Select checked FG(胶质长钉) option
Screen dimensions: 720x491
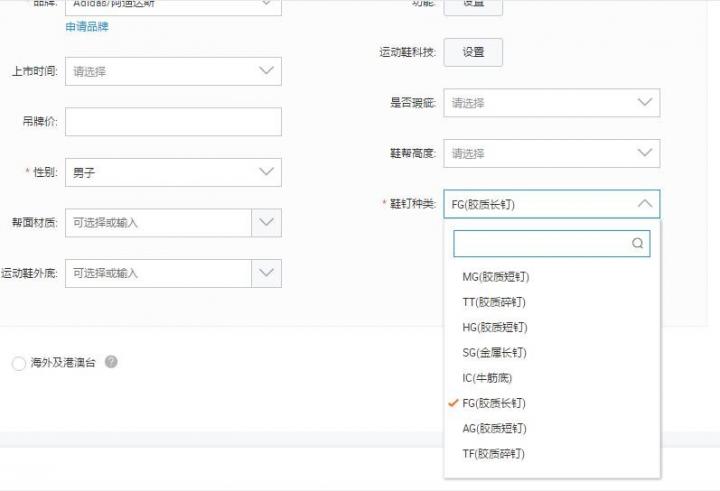tap(494, 403)
